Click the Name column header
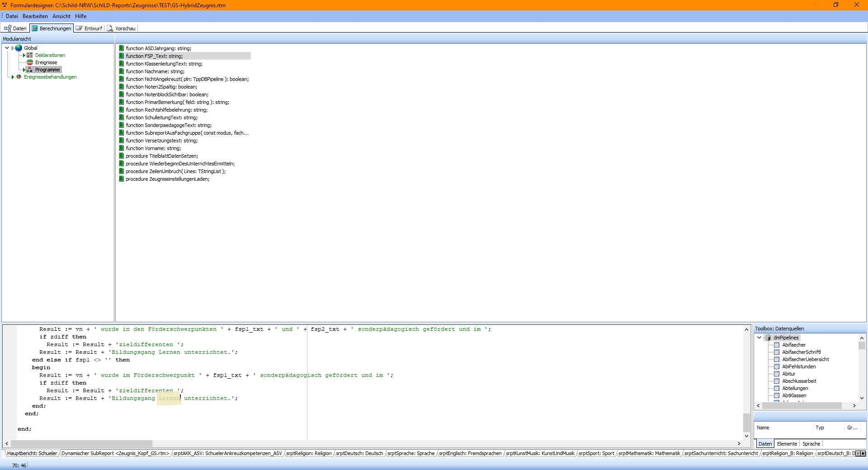The width and height of the screenshot is (868, 470). tap(783, 428)
